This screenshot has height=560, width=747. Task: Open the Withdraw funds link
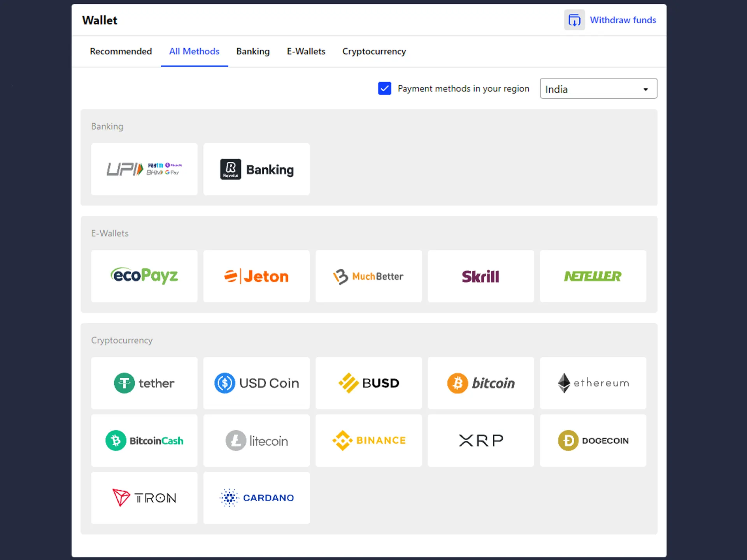(623, 20)
